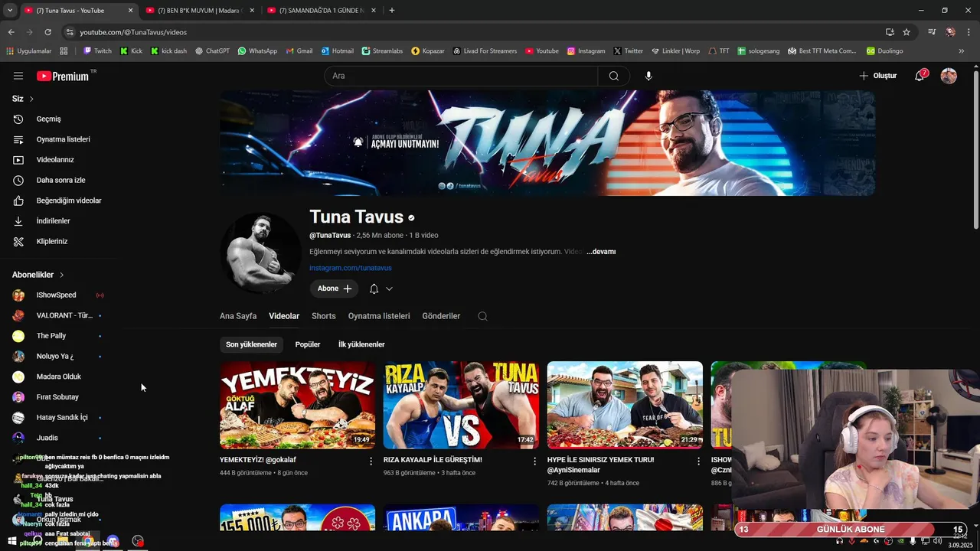This screenshot has height=551, width=980.
Task: Open the Windows Start menu
Action: 12,541
